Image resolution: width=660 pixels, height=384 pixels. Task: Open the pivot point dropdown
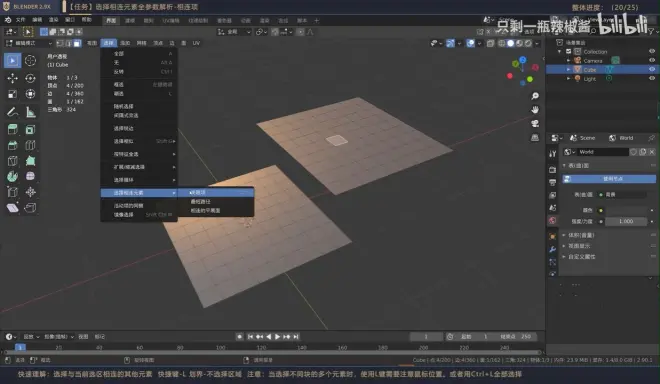[x=261, y=32]
